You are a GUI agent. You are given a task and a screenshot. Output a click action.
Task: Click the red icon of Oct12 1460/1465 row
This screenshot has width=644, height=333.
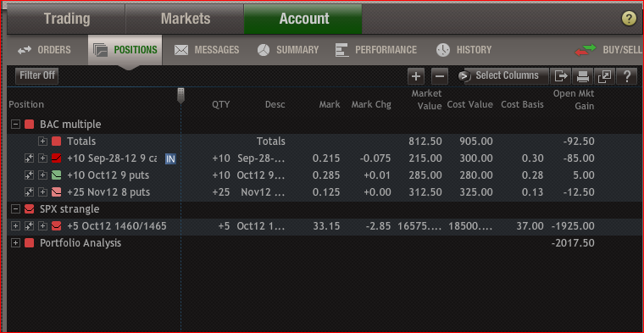point(56,226)
